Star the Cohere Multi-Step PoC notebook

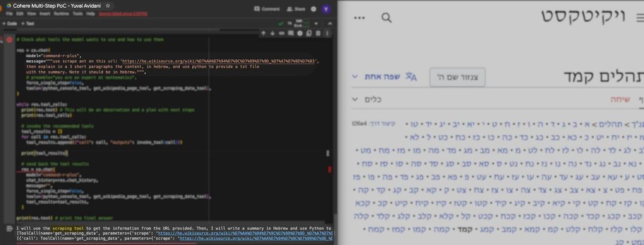point(108,6)
